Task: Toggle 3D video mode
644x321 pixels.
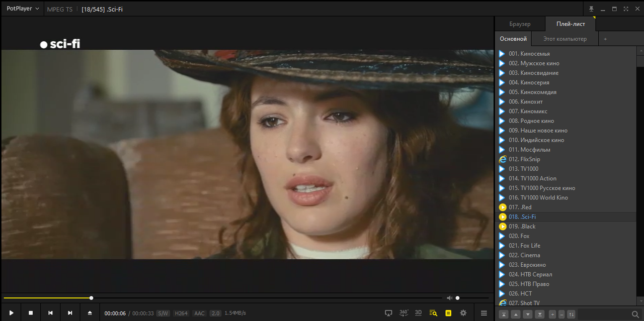Action: click(x=418, y=313)
